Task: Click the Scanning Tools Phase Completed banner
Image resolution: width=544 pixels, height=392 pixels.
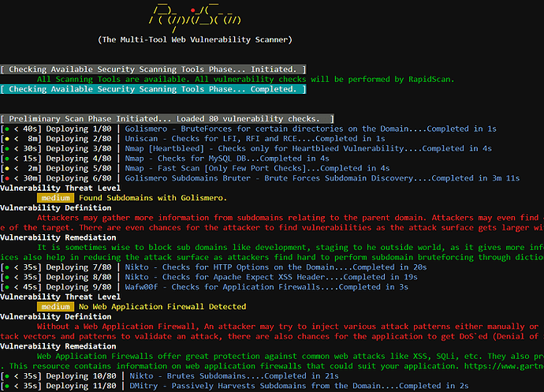Action: (x=153, y=89)
